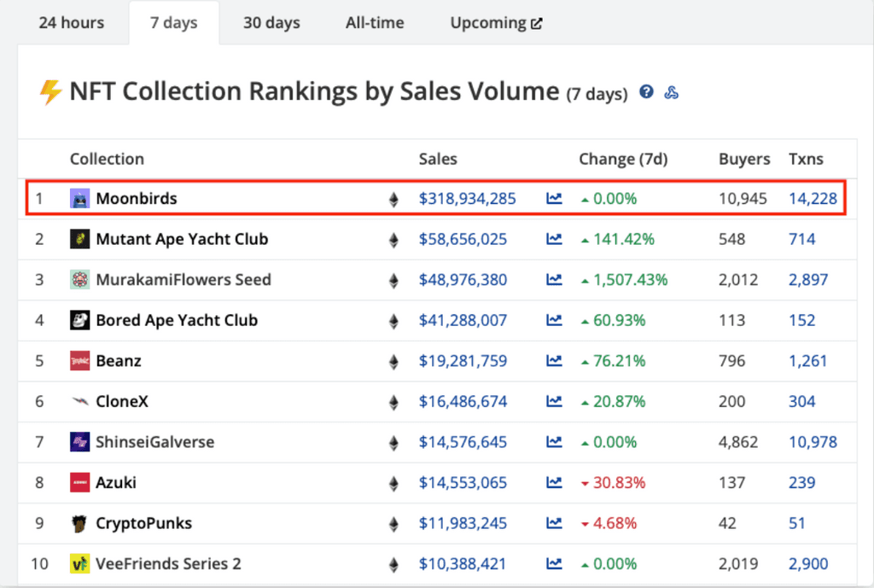Switch to the All-time tab

coord(375,23)
